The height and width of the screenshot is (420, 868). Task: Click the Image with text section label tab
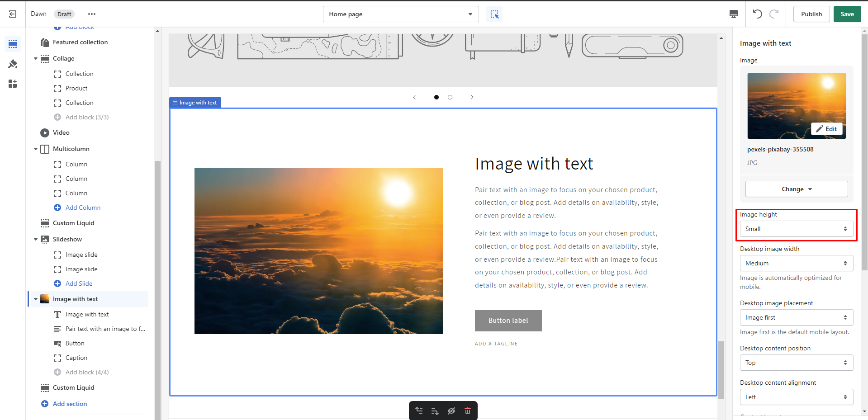click(x=195, y=103)
